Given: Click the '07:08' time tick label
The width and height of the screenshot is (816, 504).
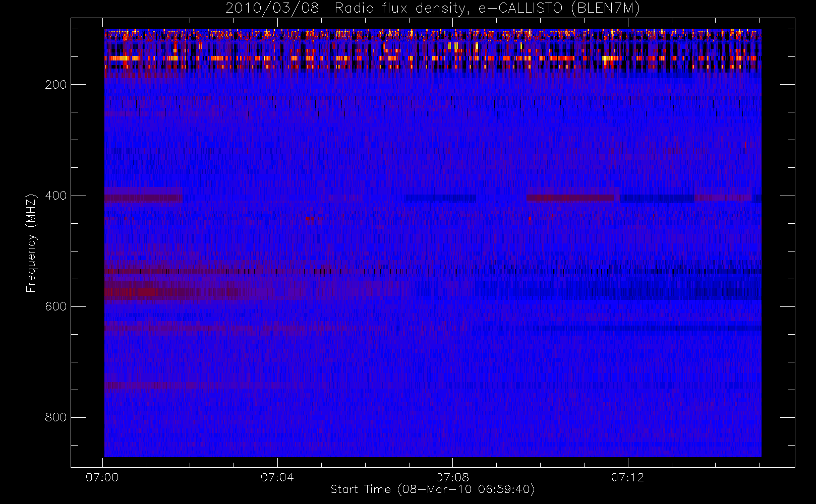Looking at the screenshot, I should click(452, 477).
